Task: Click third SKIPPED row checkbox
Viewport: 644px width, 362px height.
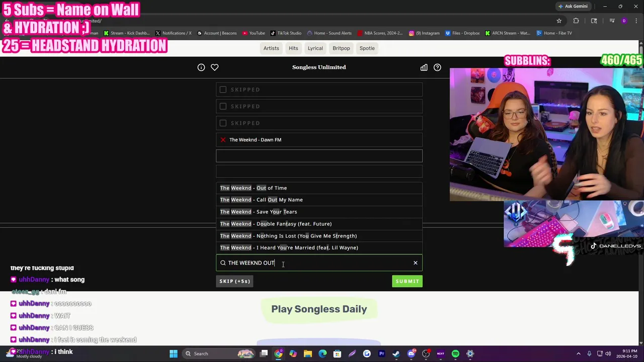Action: click(x=223, y=123)
